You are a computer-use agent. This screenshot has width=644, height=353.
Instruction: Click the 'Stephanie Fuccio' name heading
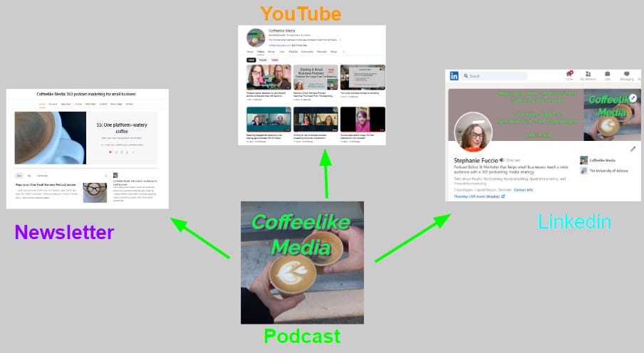(476, 161)
